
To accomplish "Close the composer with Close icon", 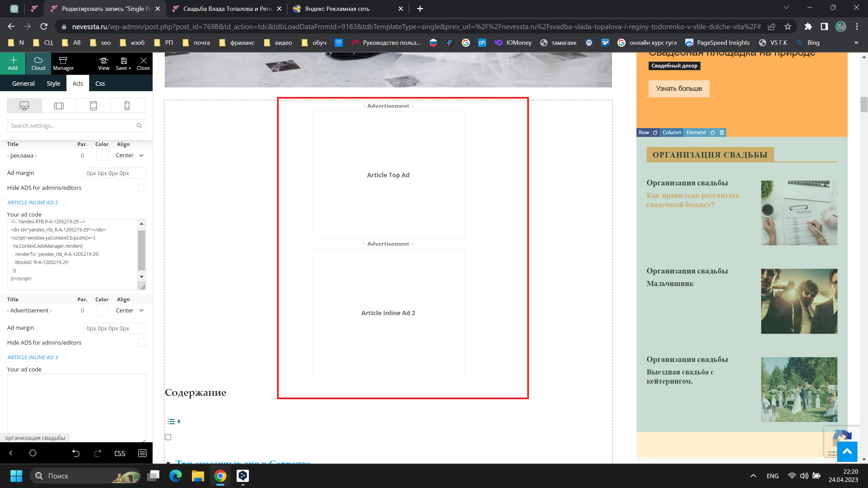I will pyautogui.click(x=143, y=63).
